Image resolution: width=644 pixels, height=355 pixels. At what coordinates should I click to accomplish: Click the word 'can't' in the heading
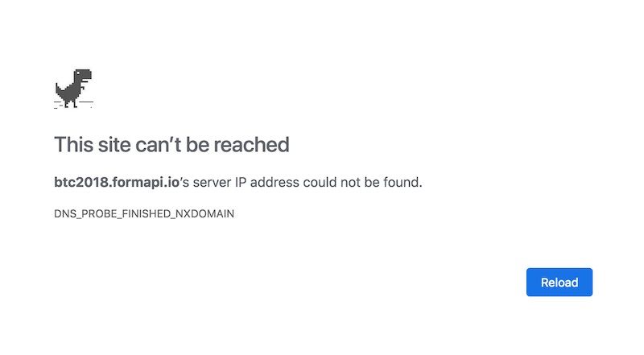[159, 145]
